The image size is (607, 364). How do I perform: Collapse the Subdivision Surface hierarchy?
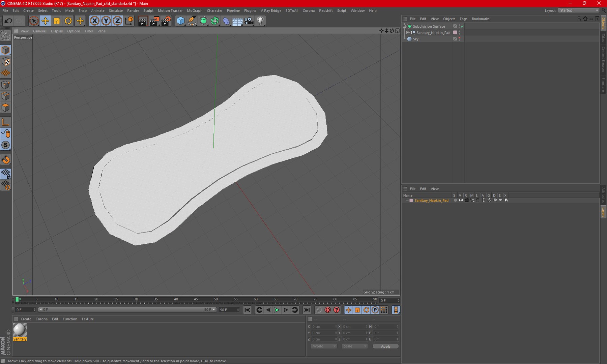tap(404, 26)
